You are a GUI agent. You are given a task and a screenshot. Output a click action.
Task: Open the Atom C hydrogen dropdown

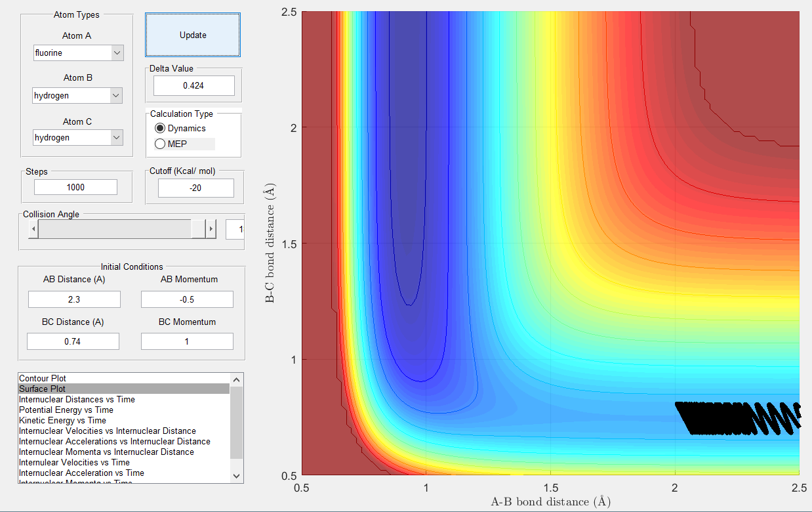click(79, 138)
